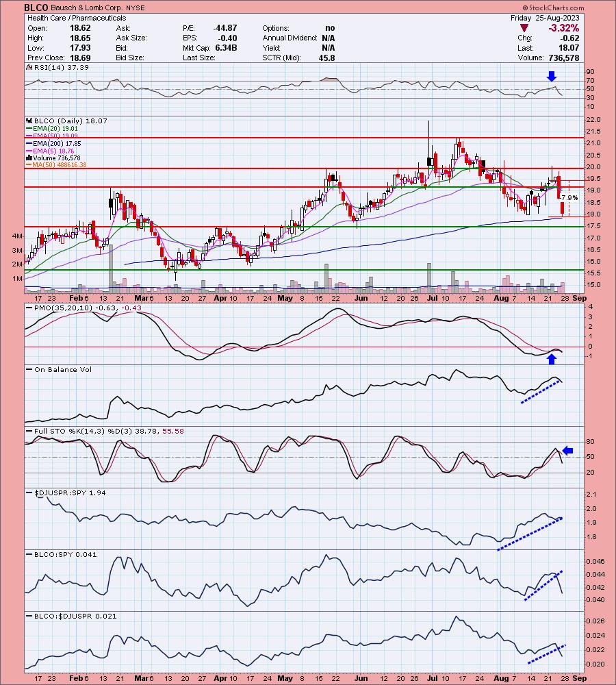Click the 15.0 price axis label
The image size is (616, 685).
[593, 285]
